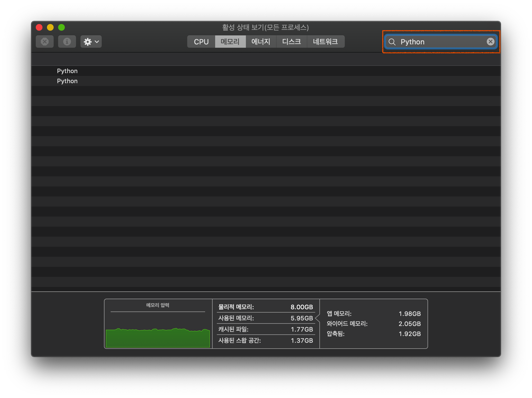This screenshot has width=532, height=398.
Task: Select the 메모리 tab
Action: [x=230, y=42]
